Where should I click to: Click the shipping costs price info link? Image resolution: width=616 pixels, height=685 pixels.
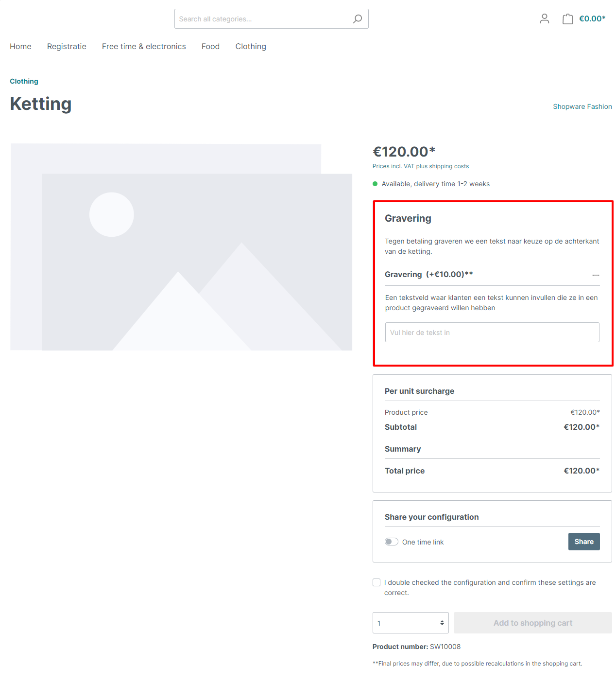point(421,166)
